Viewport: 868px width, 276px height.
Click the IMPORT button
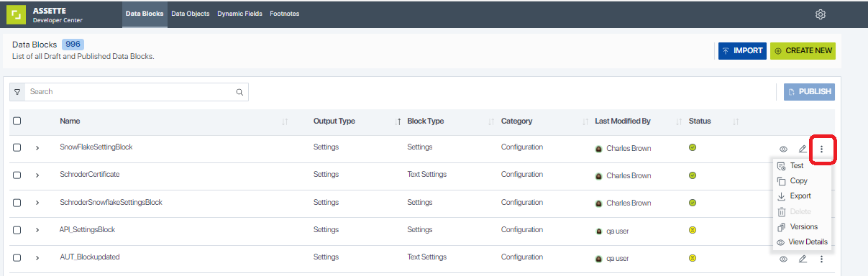click(742, 51)
